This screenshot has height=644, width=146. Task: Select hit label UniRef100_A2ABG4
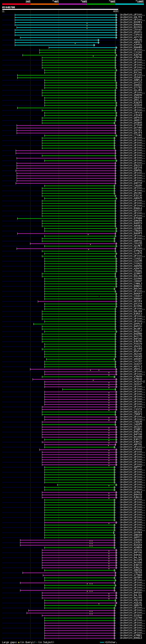[131, 547]
